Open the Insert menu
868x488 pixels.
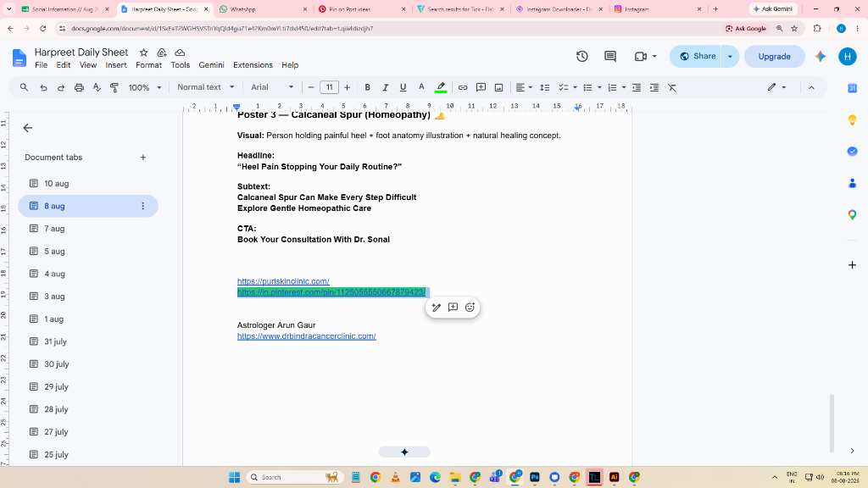[115, 64]
